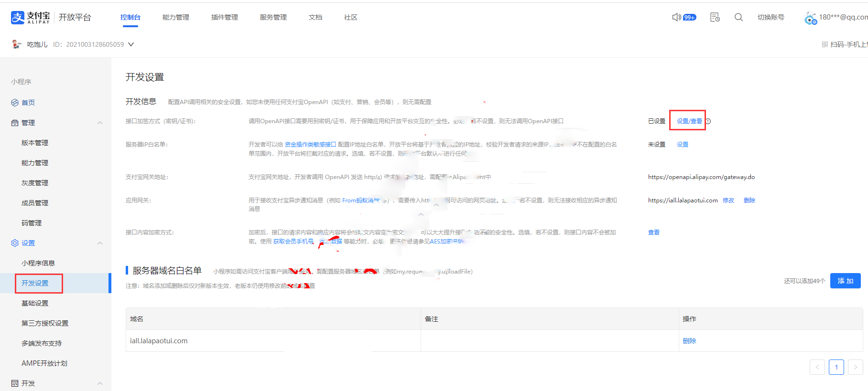Select 首页 in sidebar

coord(28,103)
